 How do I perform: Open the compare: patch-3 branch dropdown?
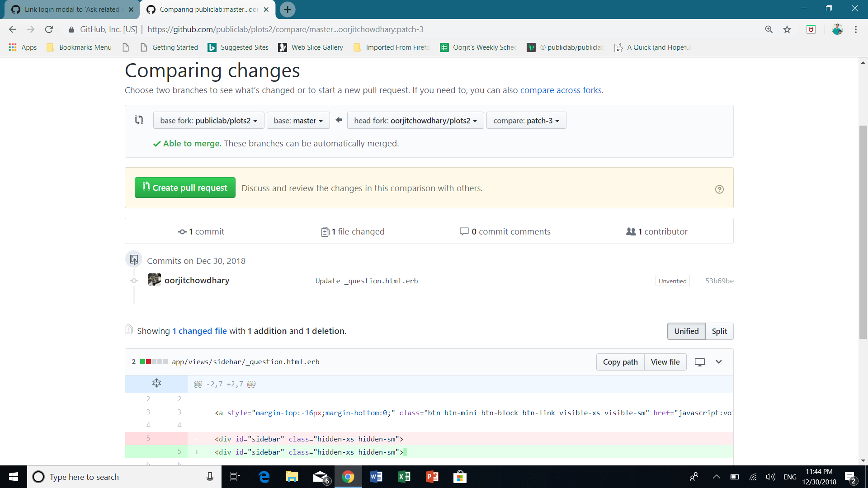[526, 121]
